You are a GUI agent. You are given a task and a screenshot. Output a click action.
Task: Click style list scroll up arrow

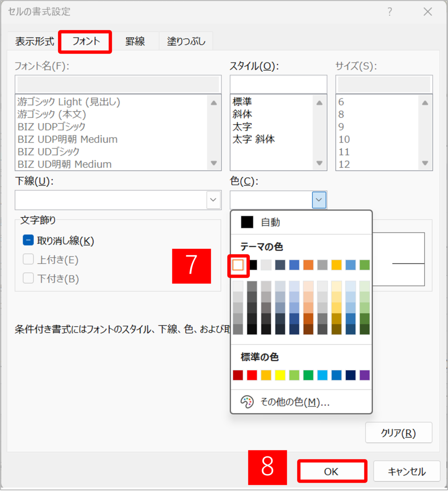point(320,103)
